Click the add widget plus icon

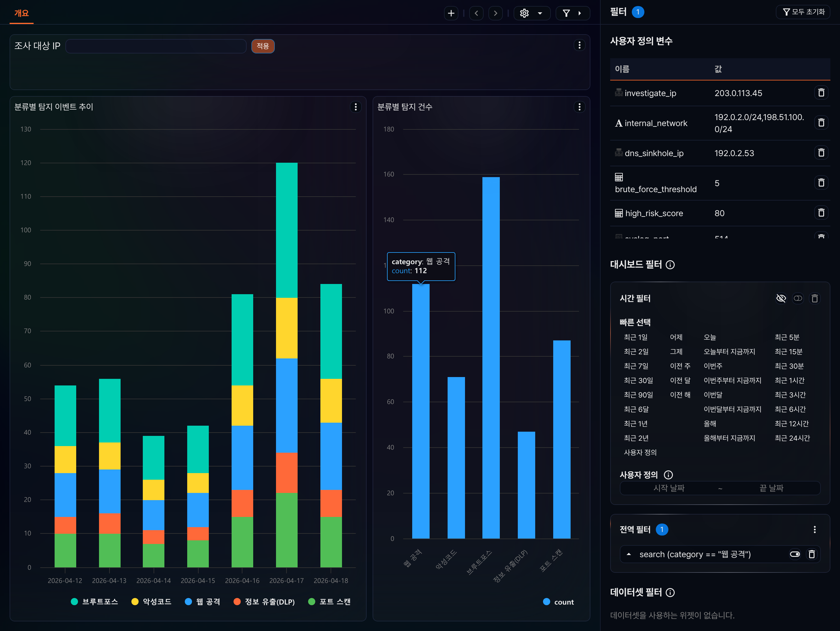click(451, 13)
